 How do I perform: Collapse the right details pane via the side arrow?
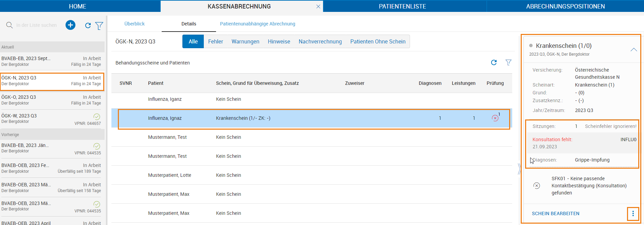tap(519, 169)
